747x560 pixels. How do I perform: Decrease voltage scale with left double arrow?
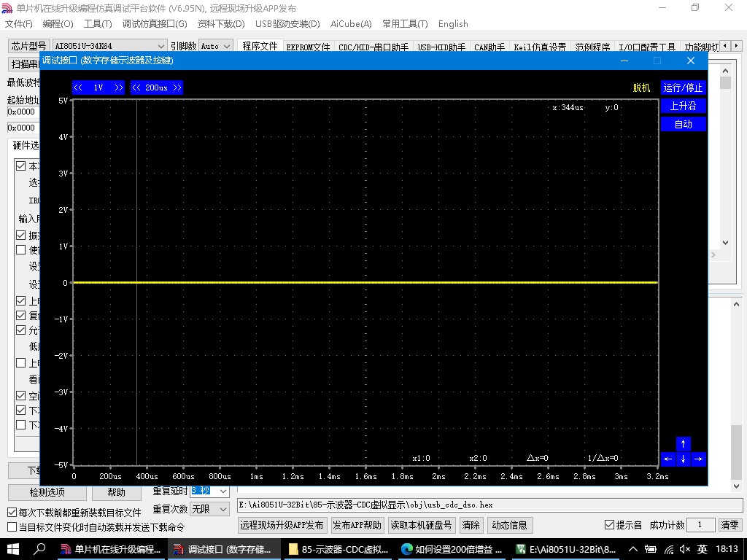[x=78, y=87]
